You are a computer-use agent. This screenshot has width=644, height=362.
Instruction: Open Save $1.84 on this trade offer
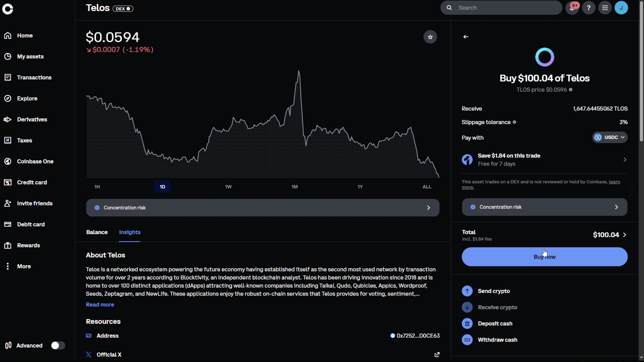tap(544, 160)
